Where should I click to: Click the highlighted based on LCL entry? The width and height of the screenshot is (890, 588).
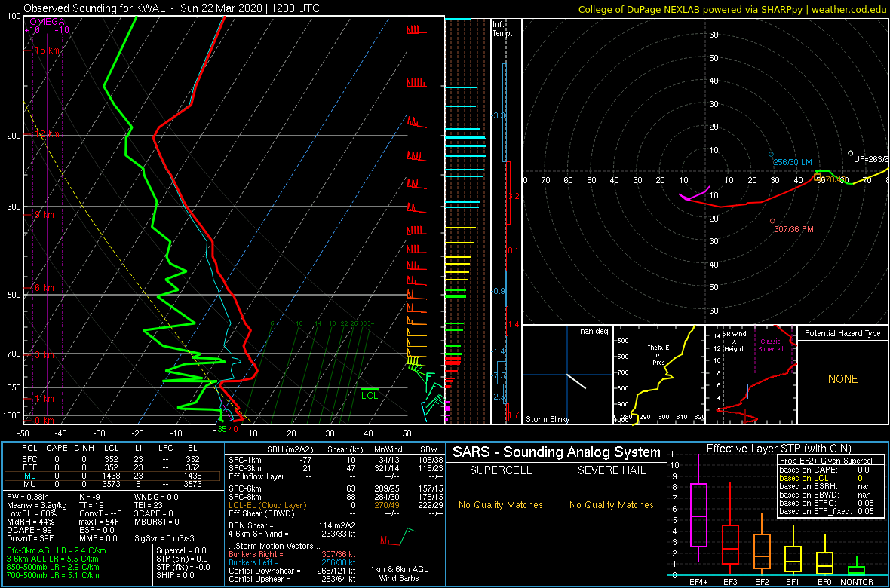point(826,478)
